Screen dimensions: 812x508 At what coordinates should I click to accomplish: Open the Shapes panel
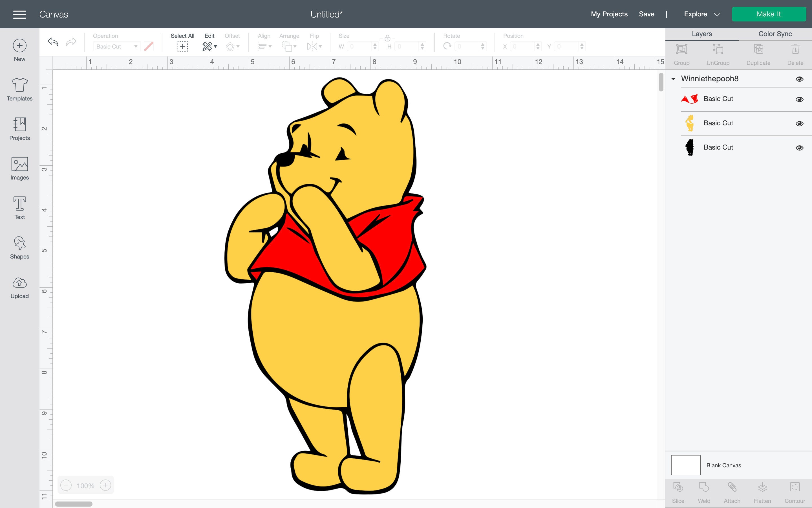tap(19, 248)
